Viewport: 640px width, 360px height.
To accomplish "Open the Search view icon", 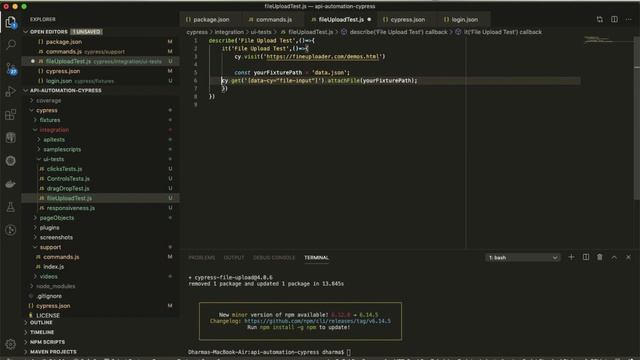I will [x=11, y=44].
